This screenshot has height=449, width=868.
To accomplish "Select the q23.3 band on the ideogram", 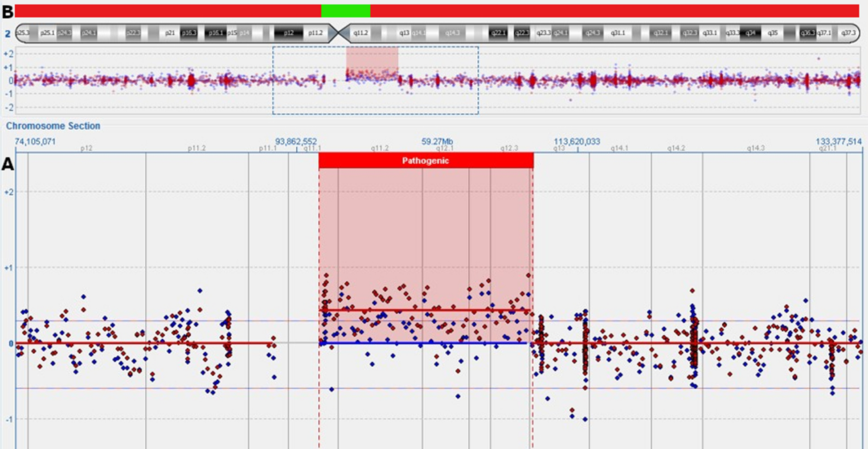I will coord(543,33).
